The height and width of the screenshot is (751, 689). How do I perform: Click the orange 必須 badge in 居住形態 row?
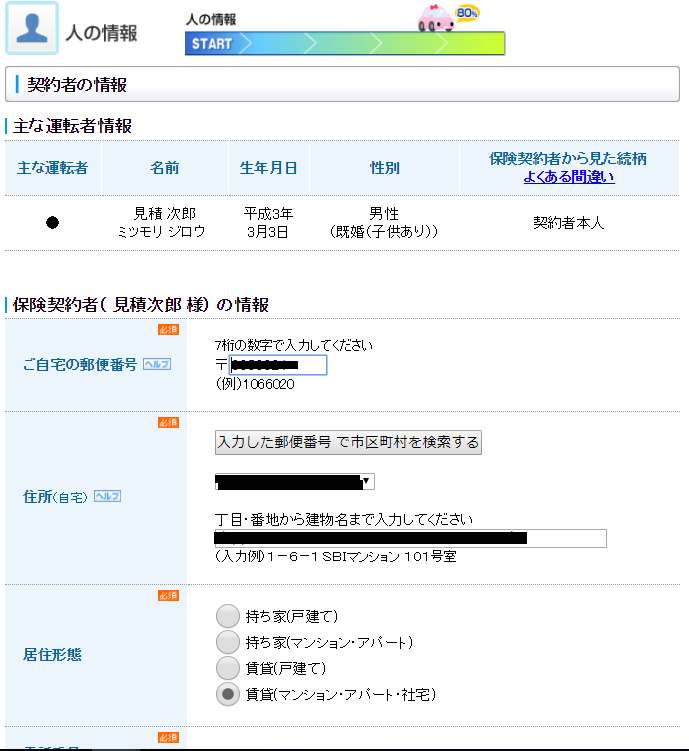168,596
